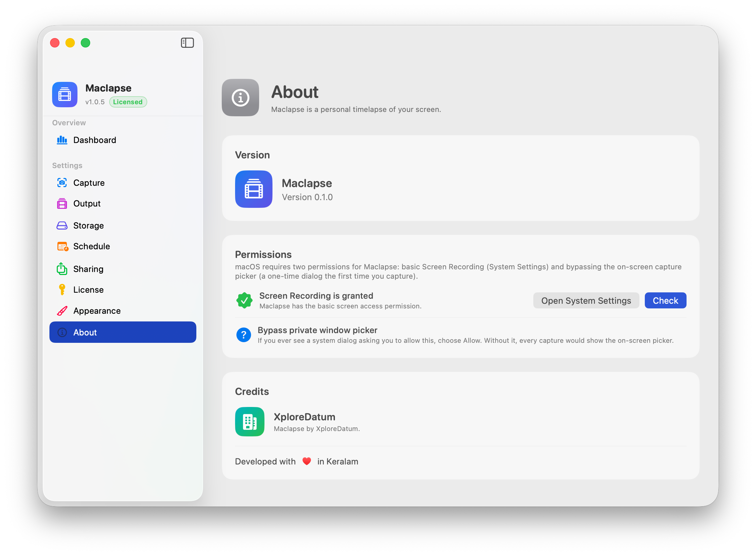Go to Capture settings
The width and height of the screenshot is (756, 556).
coord(123,183)
